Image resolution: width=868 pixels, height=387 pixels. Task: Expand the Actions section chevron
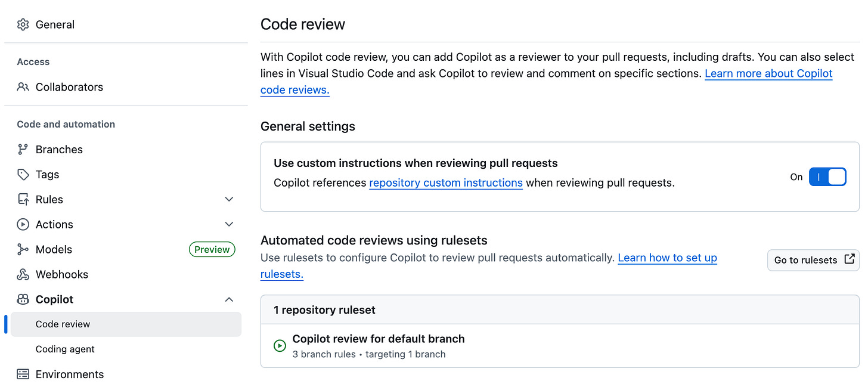(229, 224)
